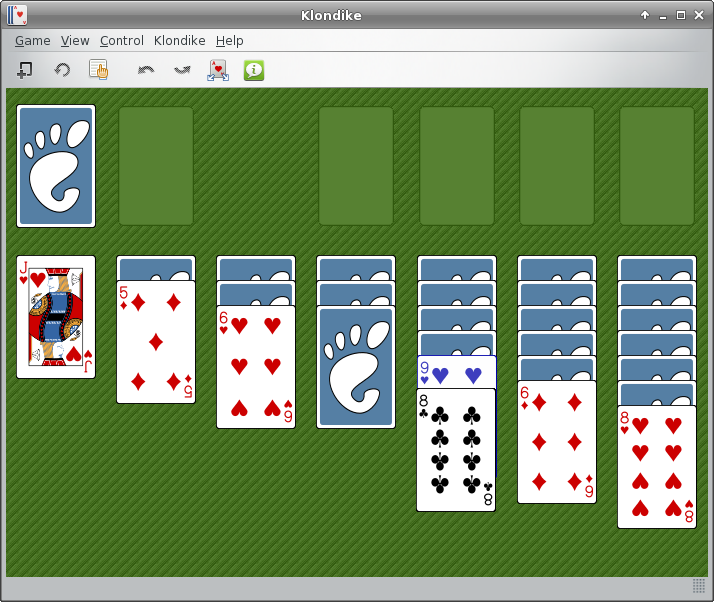This screenshot has width=714, height=602.
Task: Select the Jack of hearts card
Action: (56, 317)
